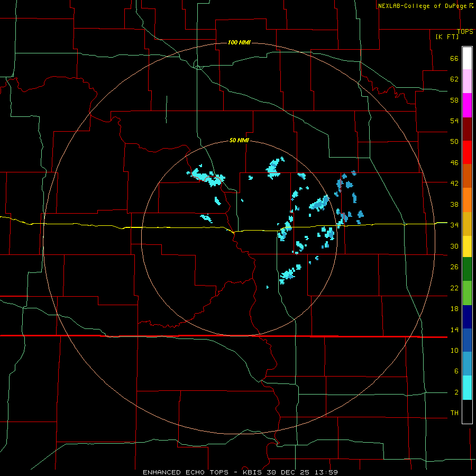476x476 pixels.
Task: Click the "46" legend value
Action: coord(454,163)
